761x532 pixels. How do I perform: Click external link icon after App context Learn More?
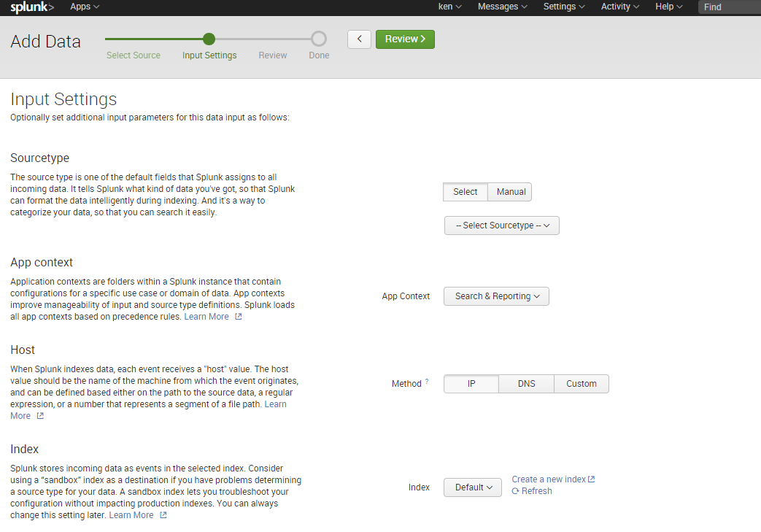239,317
